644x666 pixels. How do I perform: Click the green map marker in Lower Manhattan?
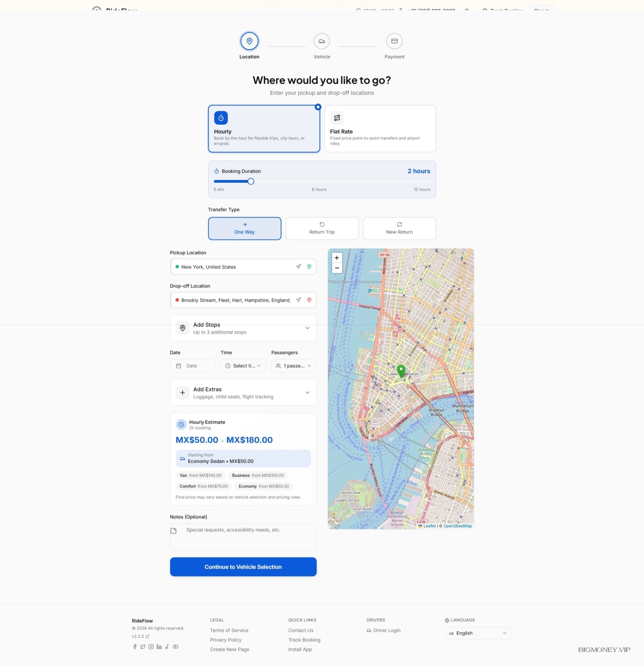(x=401, y=371)
